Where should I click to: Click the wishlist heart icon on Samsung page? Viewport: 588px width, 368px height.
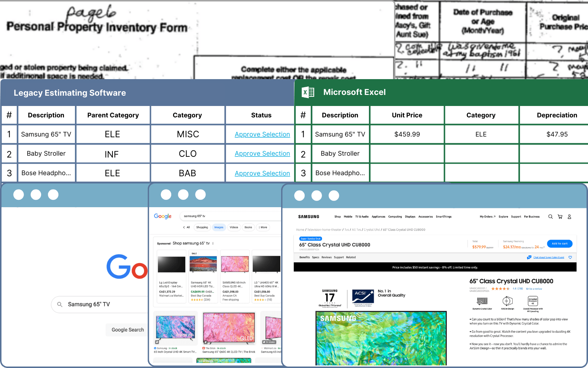[570, 257]
